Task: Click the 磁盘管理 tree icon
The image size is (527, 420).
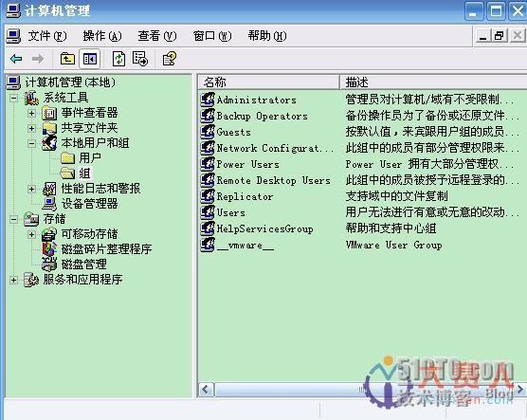Action: point(49,265)
